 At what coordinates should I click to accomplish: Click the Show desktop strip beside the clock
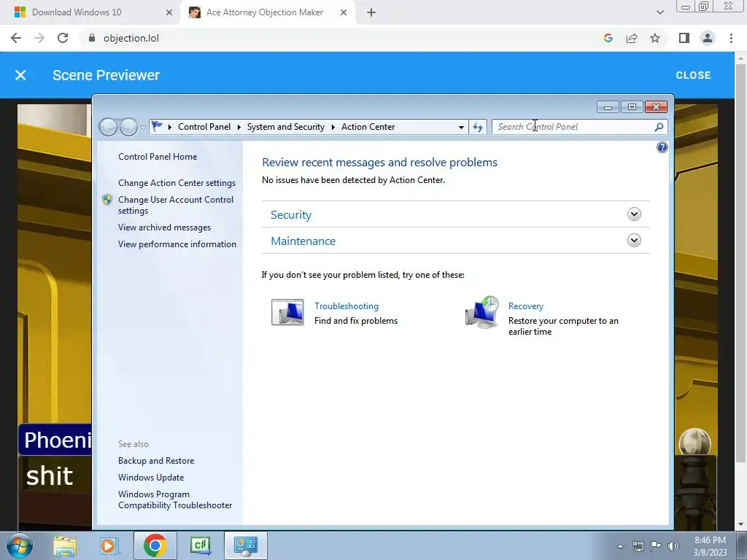[x=742, y=546]
